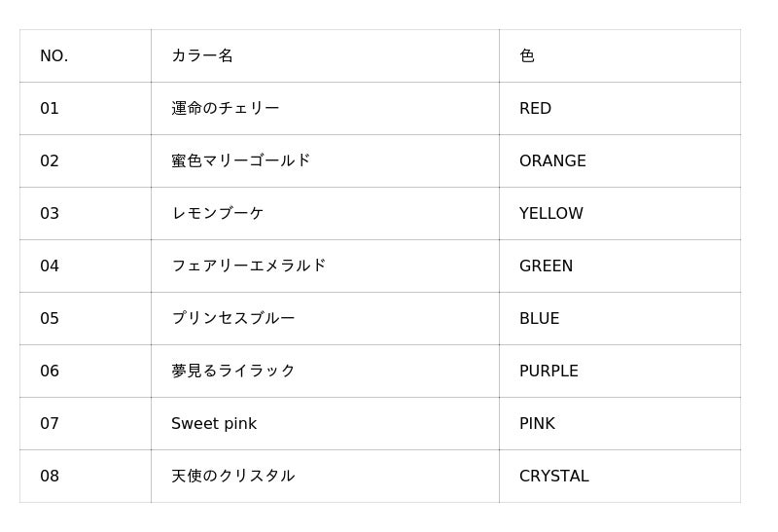Select the 夢見るライラック cell
Image resolution: width=778 pixels, height=532 pixels.
point(233,372)
